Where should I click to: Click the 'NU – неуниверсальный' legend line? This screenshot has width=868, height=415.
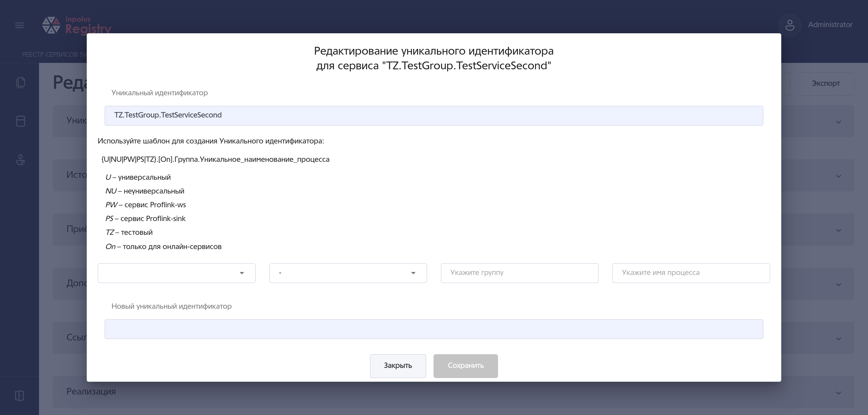[x=145, y=191]
